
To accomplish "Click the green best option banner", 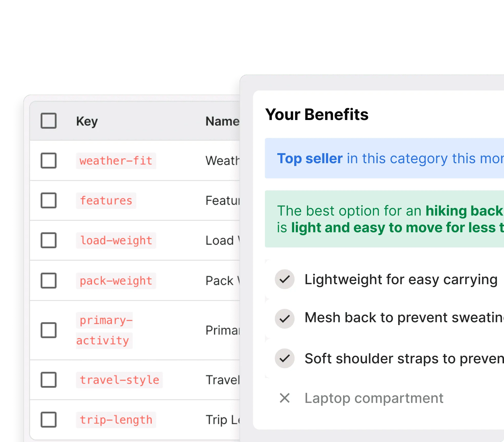I will (x=384, y=219).
